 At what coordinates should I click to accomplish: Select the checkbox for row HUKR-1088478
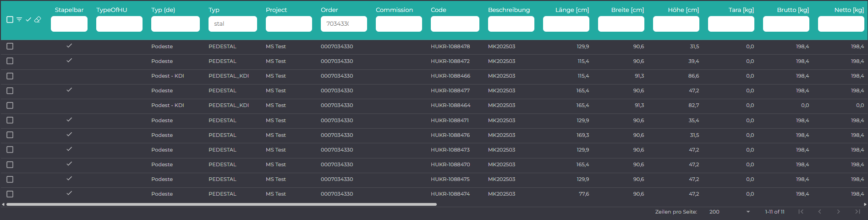coord(10,46)
